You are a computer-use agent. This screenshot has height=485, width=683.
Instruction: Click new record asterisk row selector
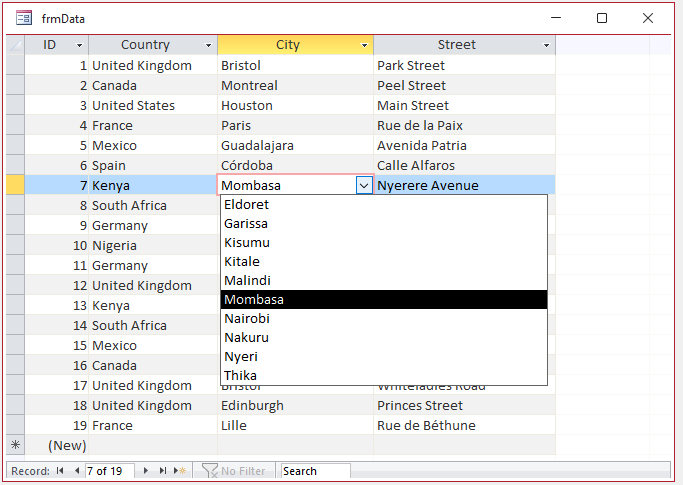point(16,445)
